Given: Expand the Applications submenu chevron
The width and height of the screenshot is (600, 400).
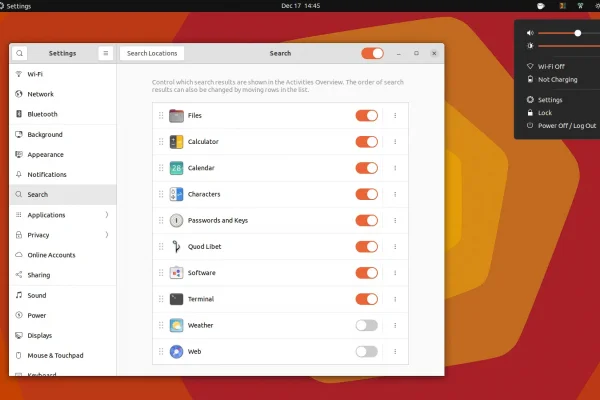Looking at the screenshot, I should coord(107,215).
